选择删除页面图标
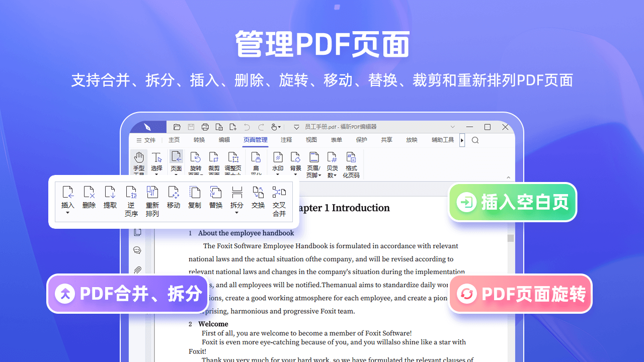Screen dimensions: 644x362 coord(89,193)
